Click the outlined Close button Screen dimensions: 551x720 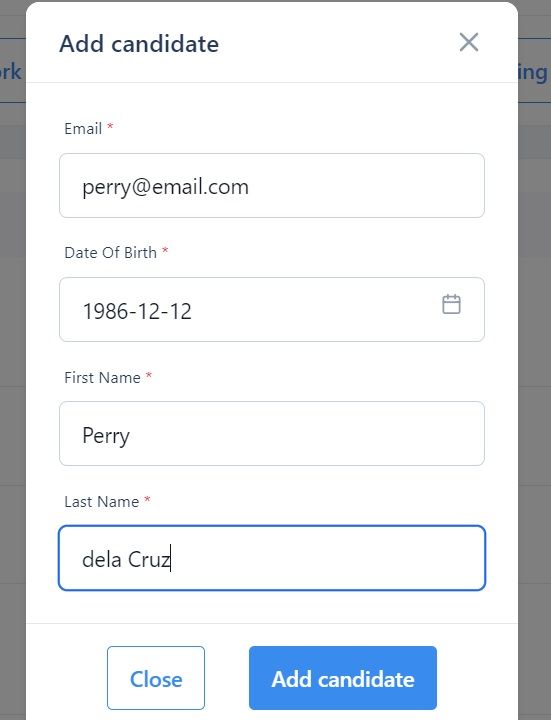coord(156,678)
